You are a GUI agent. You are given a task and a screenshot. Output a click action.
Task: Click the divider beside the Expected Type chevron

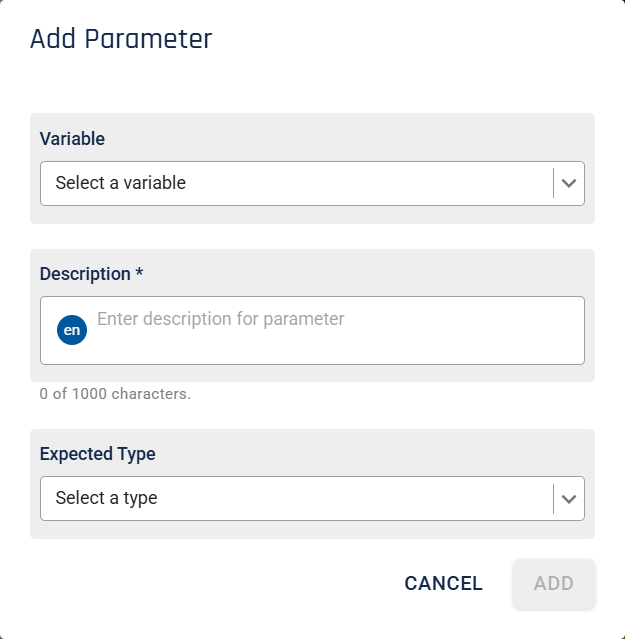[x=553, y=499]
